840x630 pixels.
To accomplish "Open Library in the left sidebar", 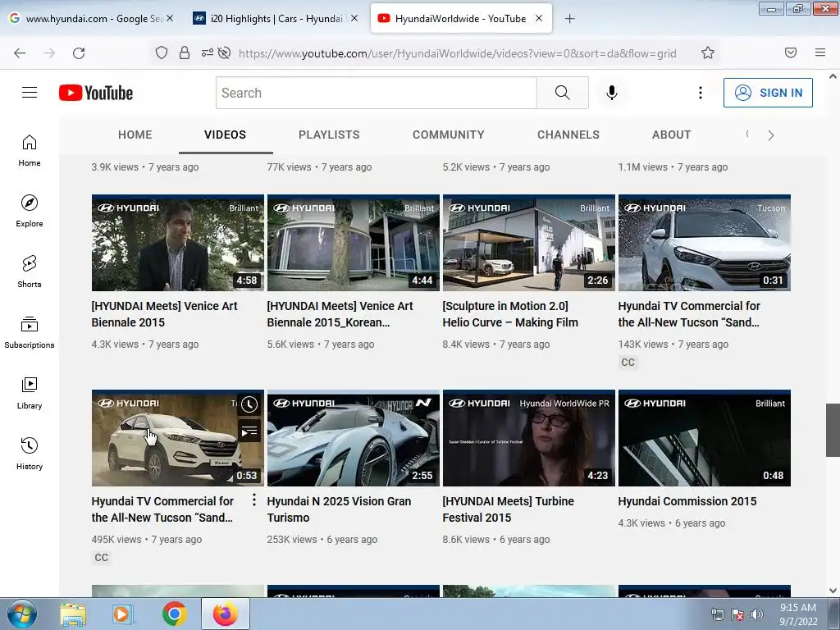I will point(30,393).
